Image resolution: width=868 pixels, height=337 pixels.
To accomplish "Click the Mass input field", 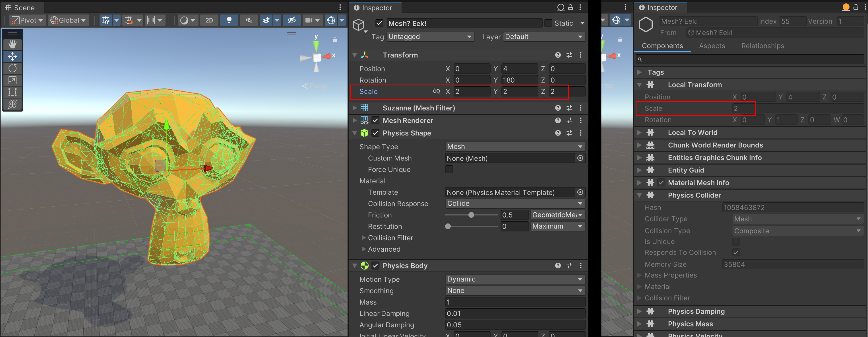I will [514, 302].
